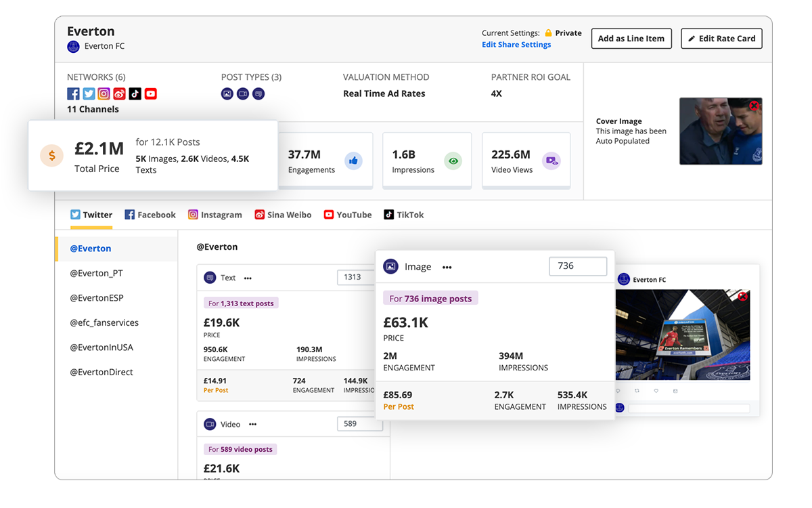Click the Add as Line Item button

point(631,39)
